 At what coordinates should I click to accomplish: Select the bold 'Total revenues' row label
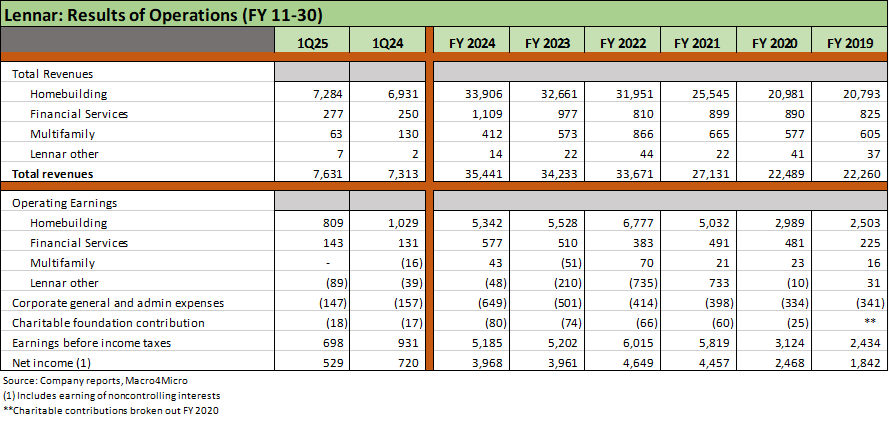[x=53, y=175]
